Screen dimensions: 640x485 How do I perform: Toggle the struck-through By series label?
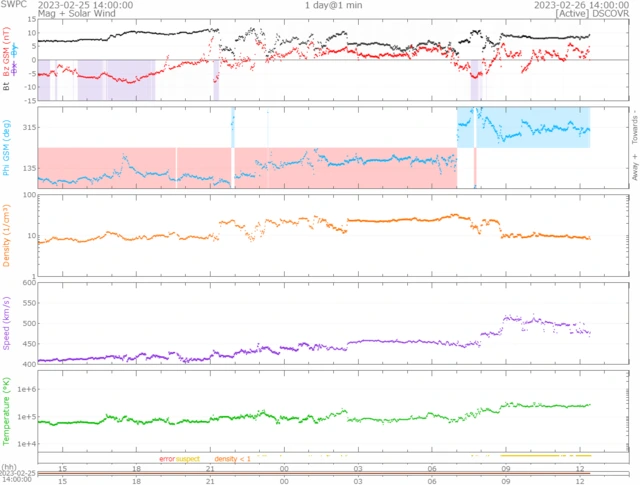15,50
